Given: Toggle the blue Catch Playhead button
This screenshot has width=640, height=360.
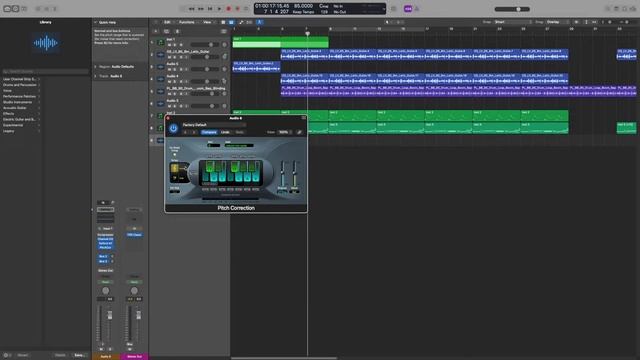Looking at the screenshot, I should point(259,22).
